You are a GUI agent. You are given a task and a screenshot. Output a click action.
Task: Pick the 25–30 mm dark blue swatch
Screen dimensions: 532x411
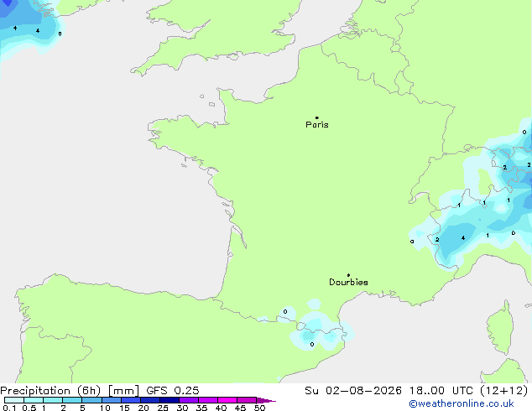click(170, 400)
